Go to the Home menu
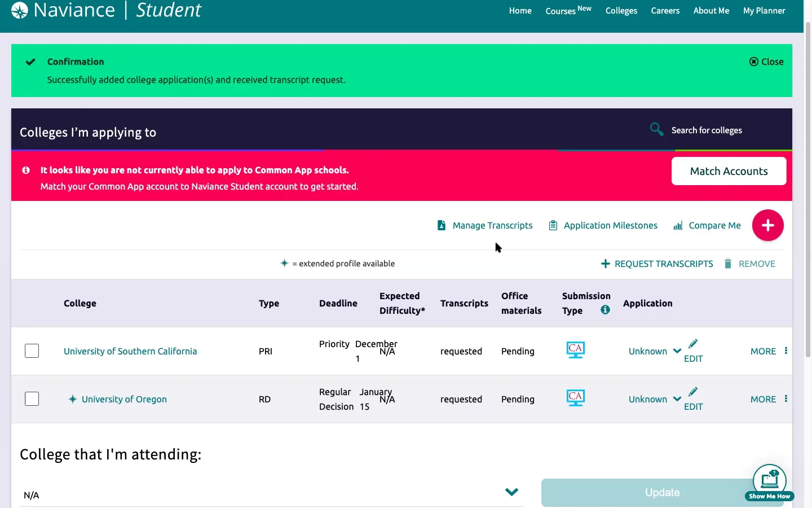This screenshot has width=812, height=508. click(x=520, y=11)
